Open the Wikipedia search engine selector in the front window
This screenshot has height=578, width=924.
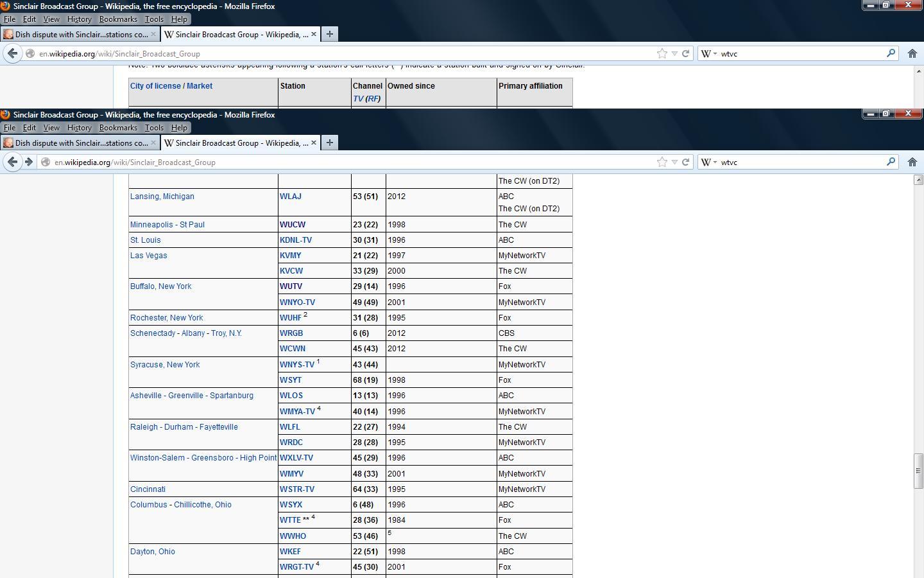point(709,162)
